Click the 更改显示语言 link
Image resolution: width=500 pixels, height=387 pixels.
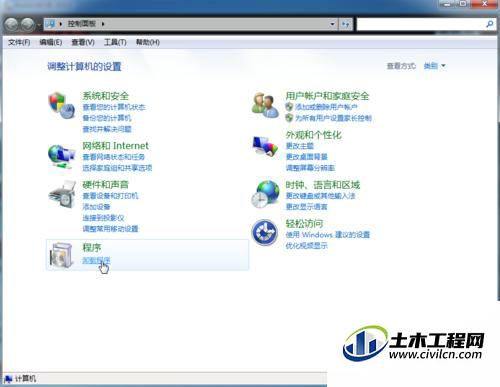point(307,207)
